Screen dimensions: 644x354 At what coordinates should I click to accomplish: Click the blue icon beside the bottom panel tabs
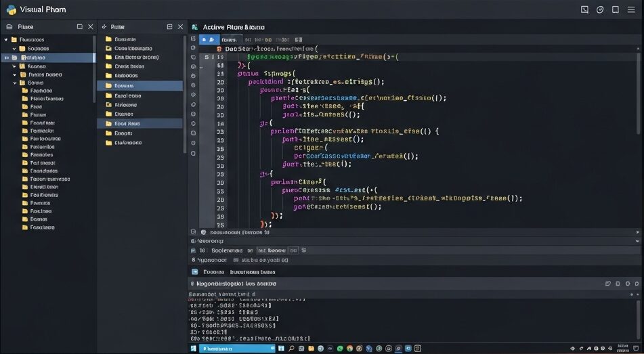[x=195, y=271]
